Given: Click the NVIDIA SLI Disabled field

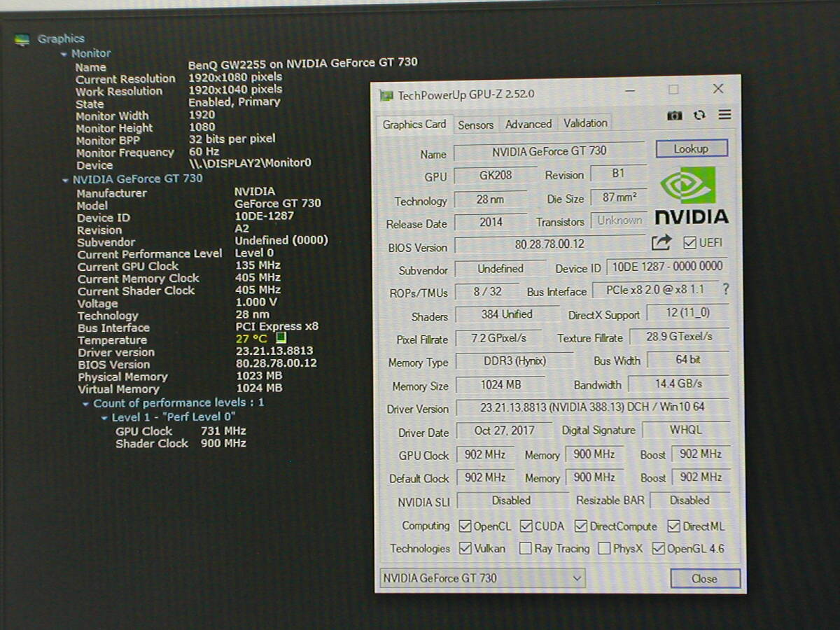Looking at the screenshot, I should 511,500.
